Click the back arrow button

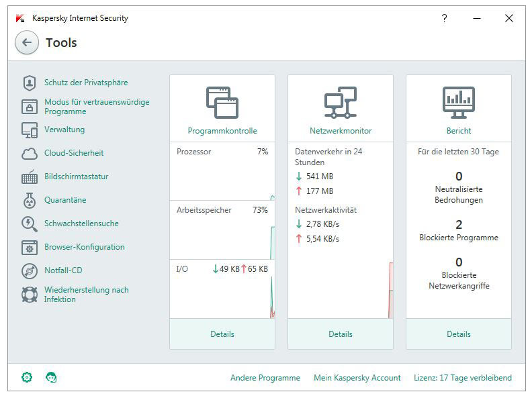tap(27, 43)
